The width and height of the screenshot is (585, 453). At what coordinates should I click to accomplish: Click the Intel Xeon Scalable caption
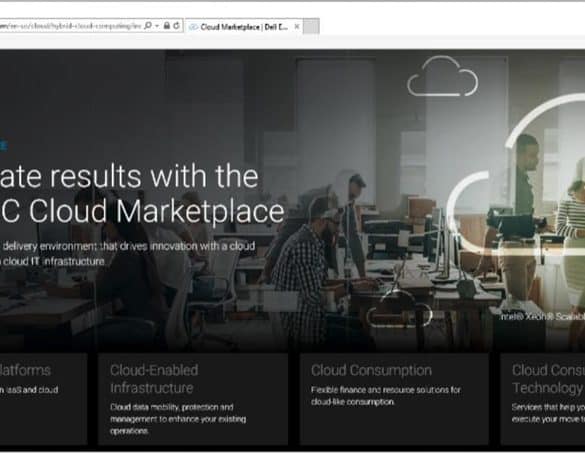pyautogui.click(x=543, y=317)
